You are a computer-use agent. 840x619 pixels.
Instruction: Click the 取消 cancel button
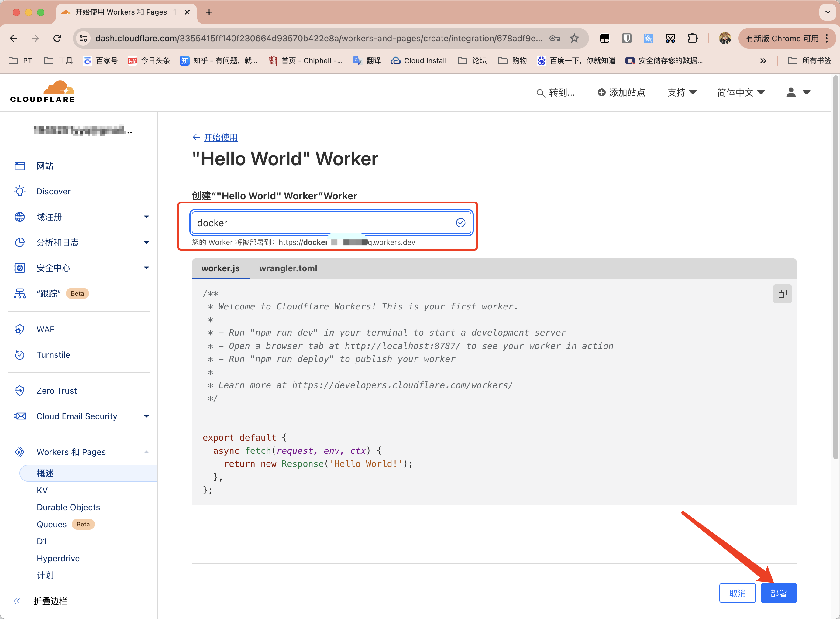737,593
